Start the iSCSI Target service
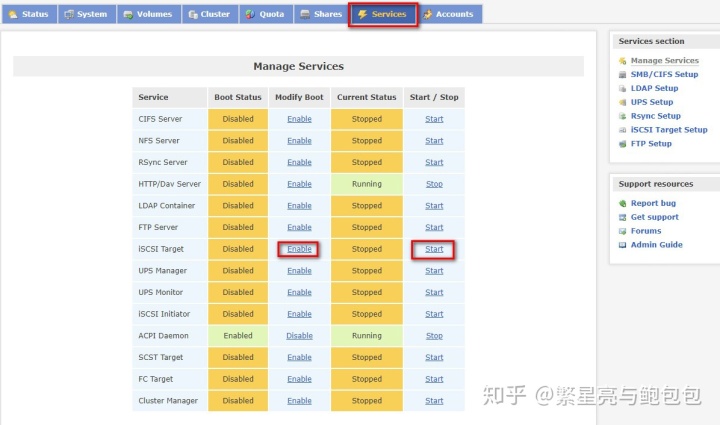Screen dimensions: 720x425 pos(434,249)
